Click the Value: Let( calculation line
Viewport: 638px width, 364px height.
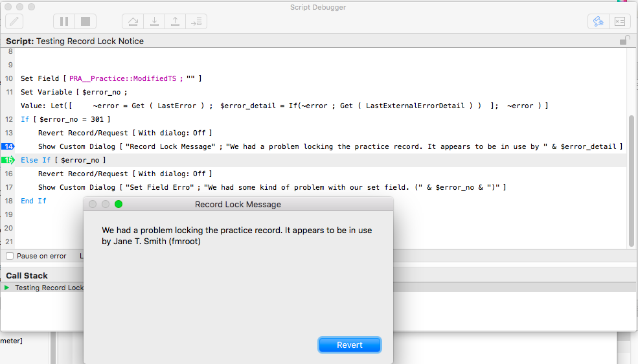tap(284, 106)
